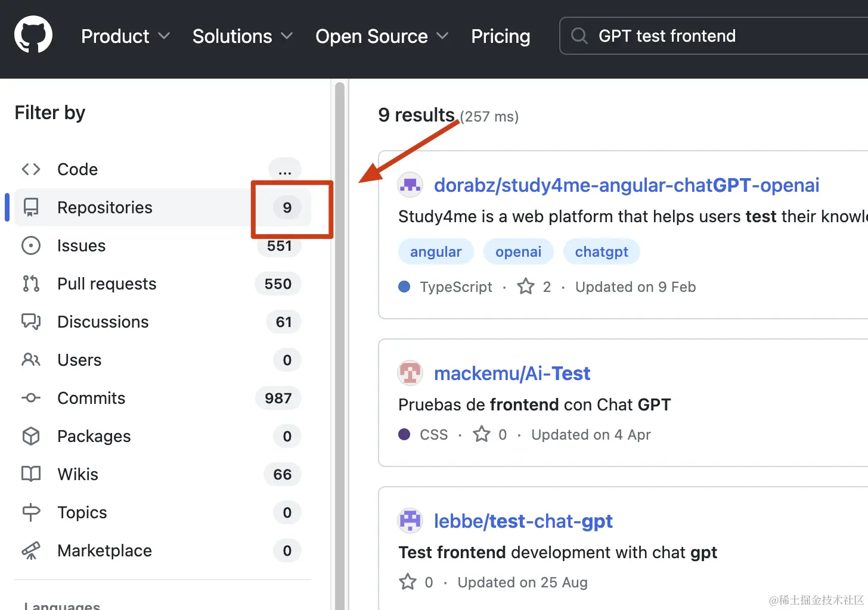Open dorabz/study4me-angular-chatGPT-openai repository

[x=627, y=185]
